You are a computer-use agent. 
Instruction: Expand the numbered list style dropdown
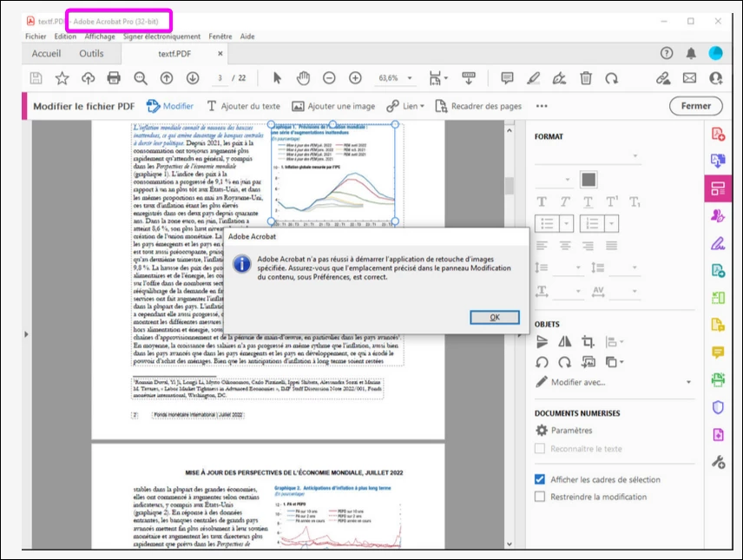coord(612,223)
